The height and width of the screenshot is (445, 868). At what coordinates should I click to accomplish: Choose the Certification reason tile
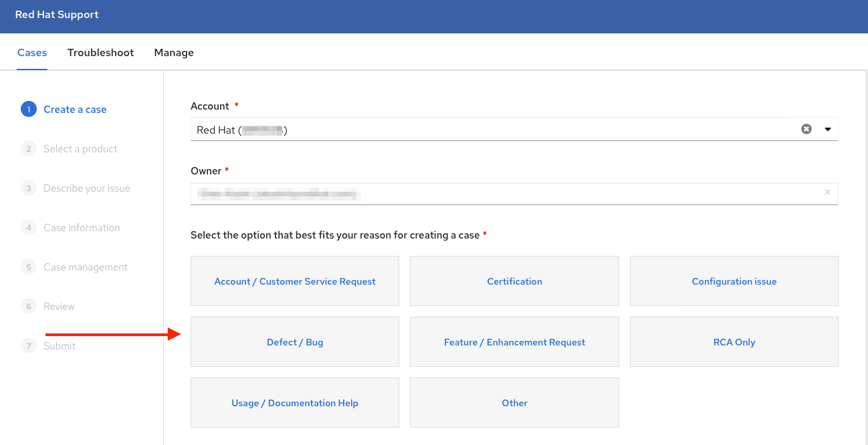(514, 281)
